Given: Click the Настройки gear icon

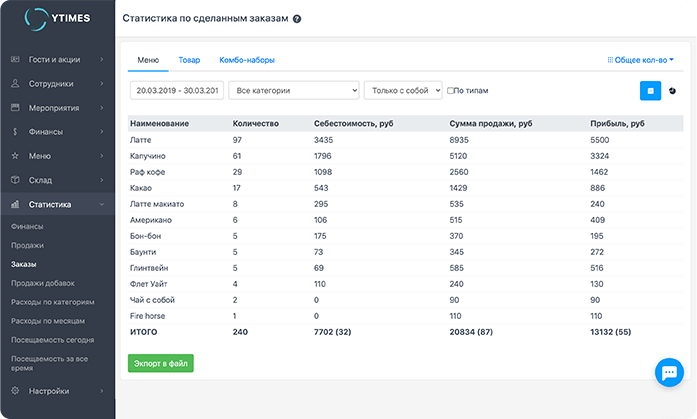Looking at the screenshot, I should [15, 391].
